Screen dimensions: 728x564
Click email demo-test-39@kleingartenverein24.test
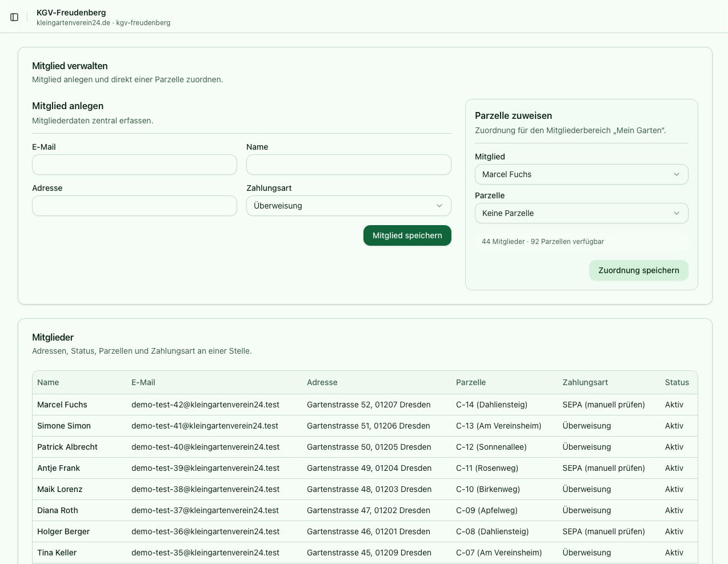pos(205,468)
